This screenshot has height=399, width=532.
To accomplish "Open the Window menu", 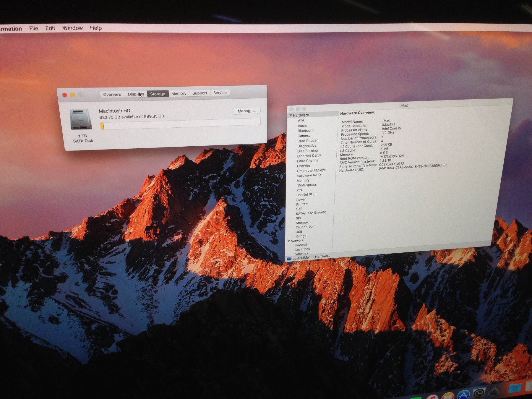I will [x=72, y=28].
